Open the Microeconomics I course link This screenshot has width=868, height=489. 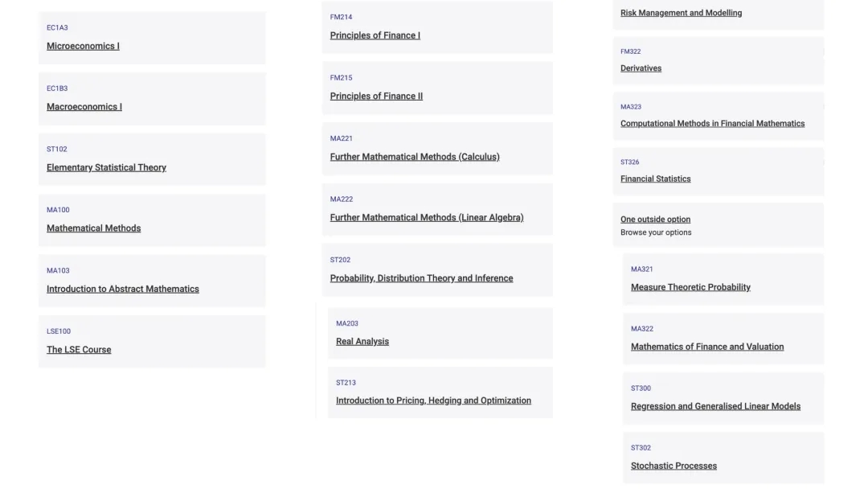click(x=83, y=47)
